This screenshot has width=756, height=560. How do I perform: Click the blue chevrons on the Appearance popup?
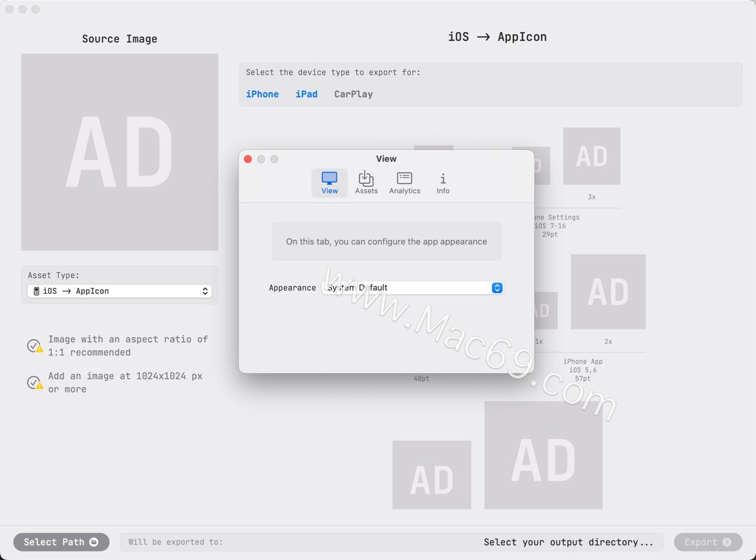[497, 287]
